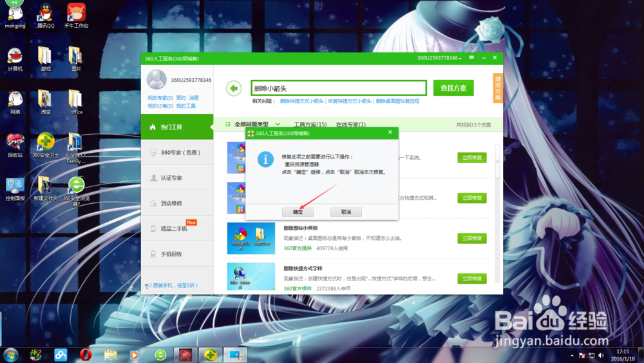Open the orange media player taskbar icon
This screenshot has width=644, height=363.
[x=135, y=355]
